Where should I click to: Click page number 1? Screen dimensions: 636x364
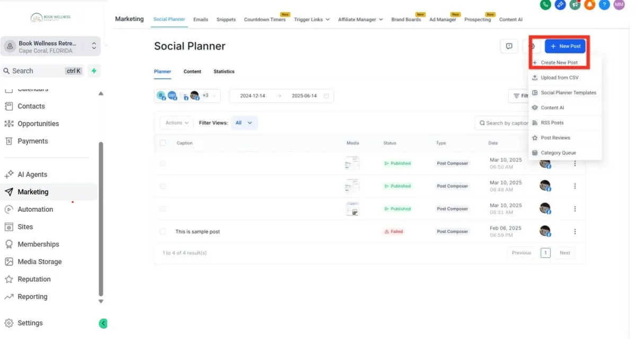545,253
